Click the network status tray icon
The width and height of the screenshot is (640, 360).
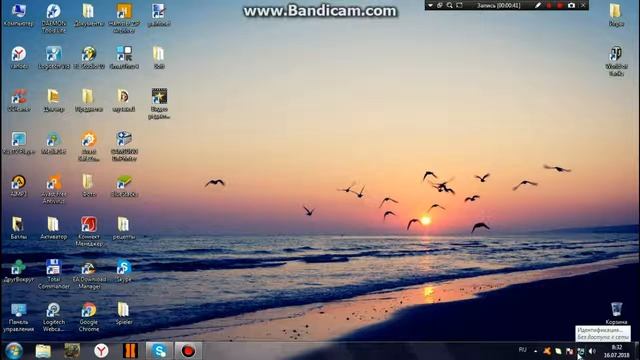coord(580,351)
